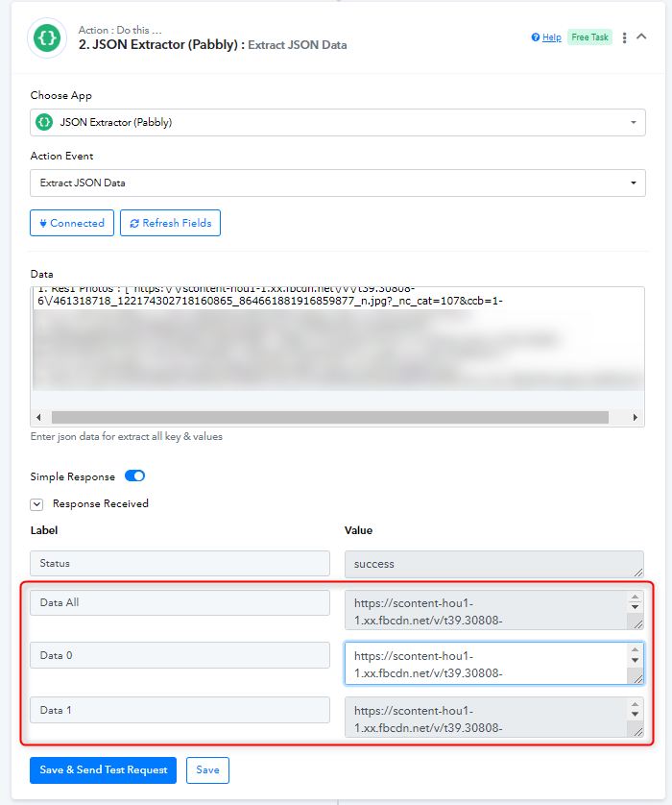Open the Action Event dropdown
The height and width of the screenshot is (805, 672).
pos(338,183)
